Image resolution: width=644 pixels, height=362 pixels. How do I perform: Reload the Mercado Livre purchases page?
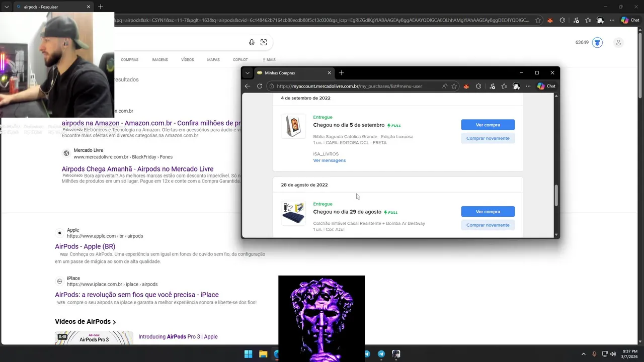pos(260,86)
